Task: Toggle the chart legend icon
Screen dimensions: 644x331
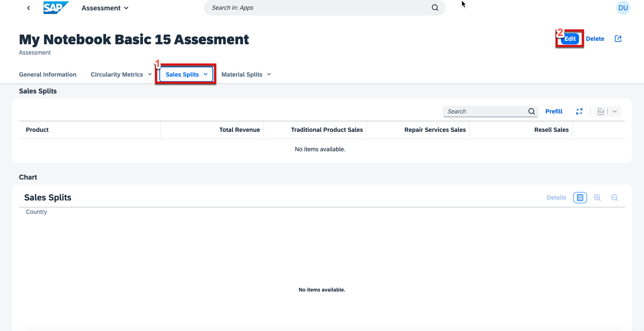Action: click(x=580, y=197)
